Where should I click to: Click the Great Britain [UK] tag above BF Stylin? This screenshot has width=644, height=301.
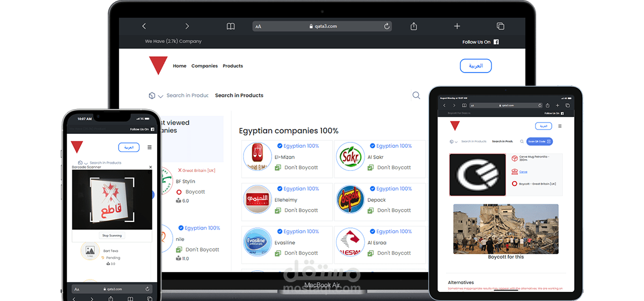[196, 170]
